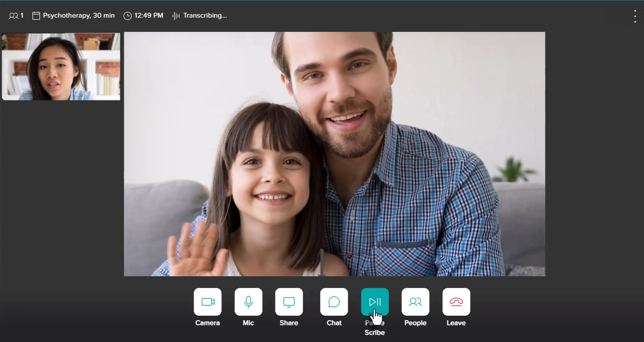
Task: Click the "People" text label
Action: [x=415, y=323]
